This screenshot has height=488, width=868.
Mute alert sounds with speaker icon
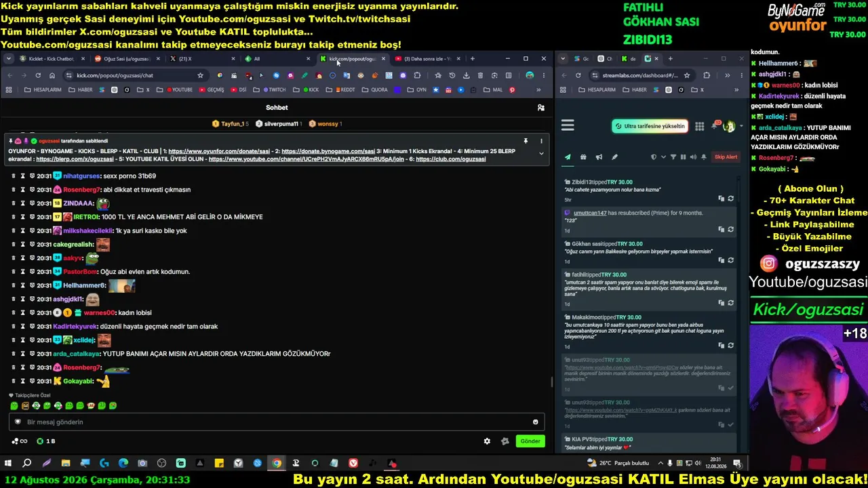[693, 157]
